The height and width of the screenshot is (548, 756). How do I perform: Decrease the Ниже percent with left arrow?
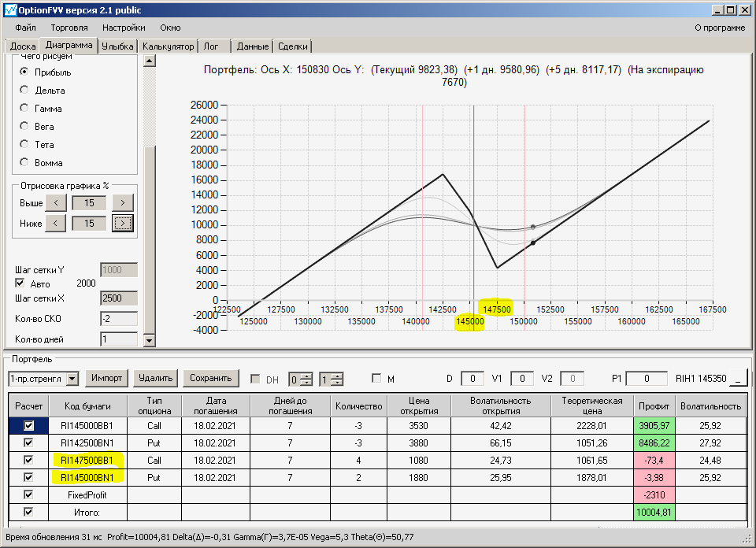pos(55,223)
